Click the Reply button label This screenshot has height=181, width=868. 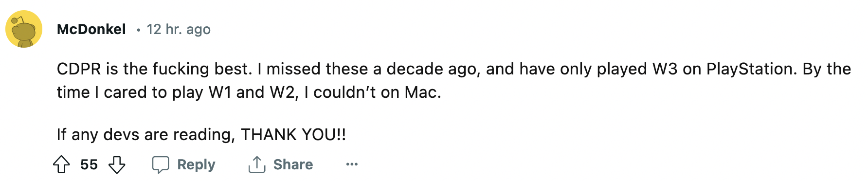point(196,164)
